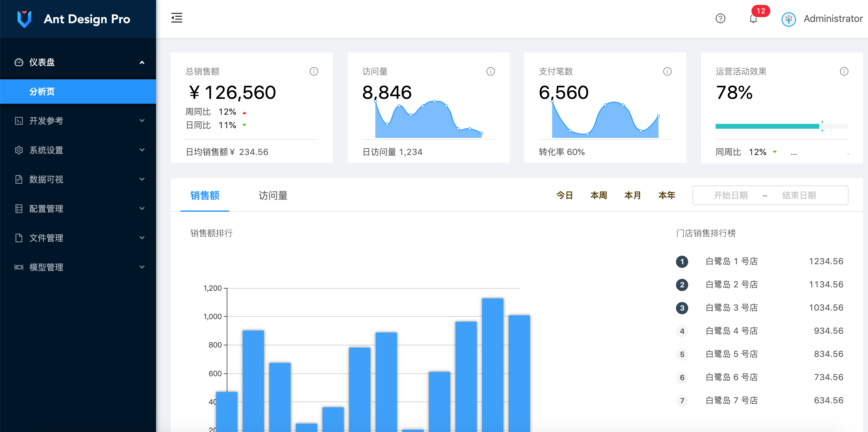
Task: Open the Administrator user dropdown
Action: coord(822,19)
